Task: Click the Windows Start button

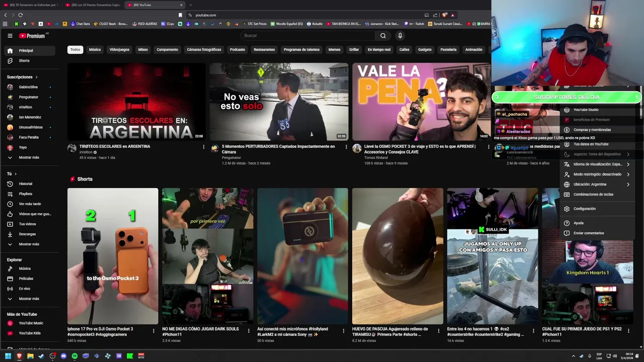Action: (x=8, y=356)
